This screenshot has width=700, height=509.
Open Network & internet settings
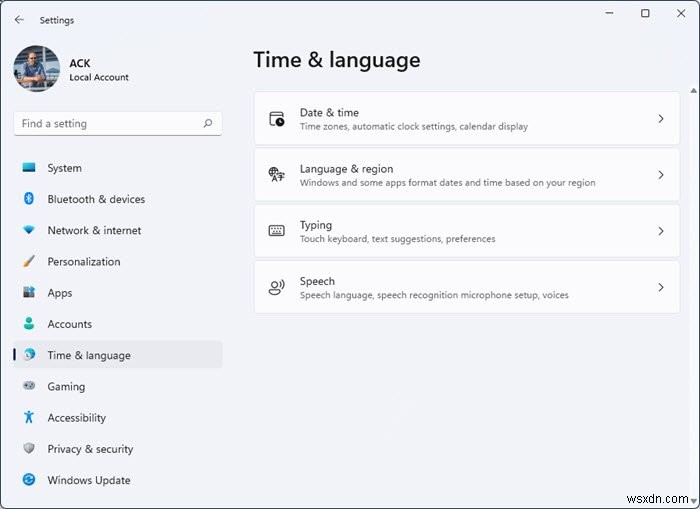tap(118, 230)
